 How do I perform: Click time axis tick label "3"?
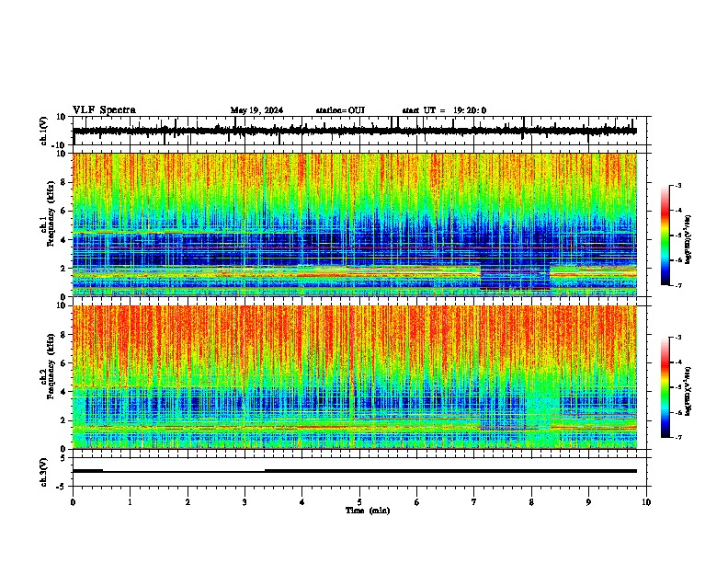[x=245, y=502]
